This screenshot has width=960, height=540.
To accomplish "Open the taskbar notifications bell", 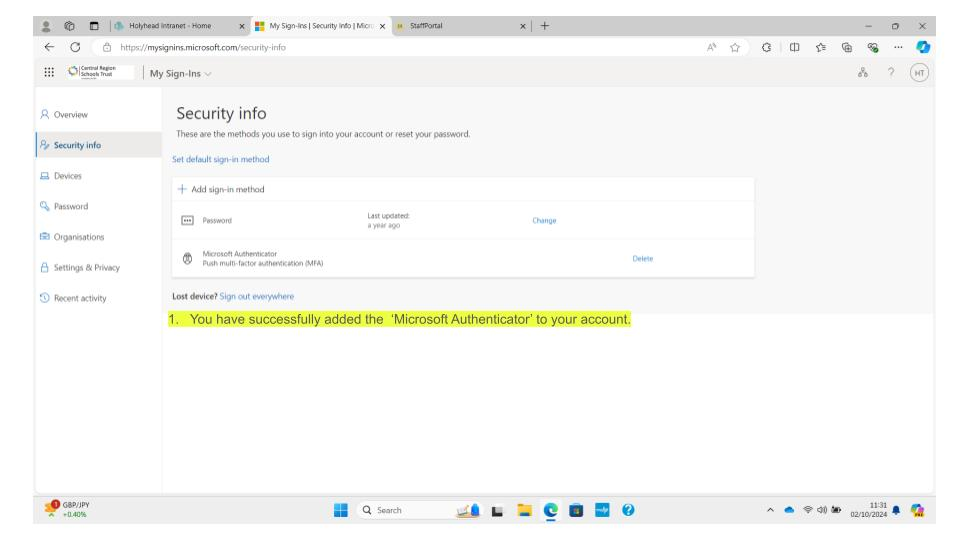I will pyautogui.click(x=896, y=510).
